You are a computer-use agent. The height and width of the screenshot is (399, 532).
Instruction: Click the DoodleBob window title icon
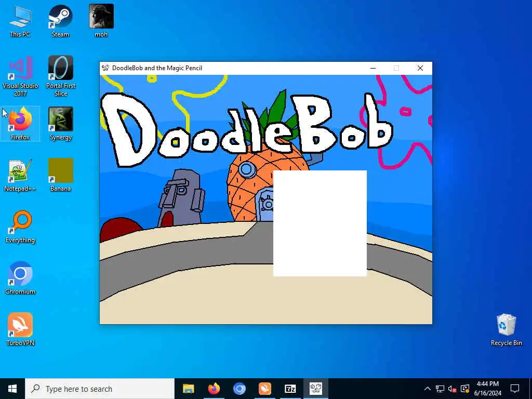105,68
